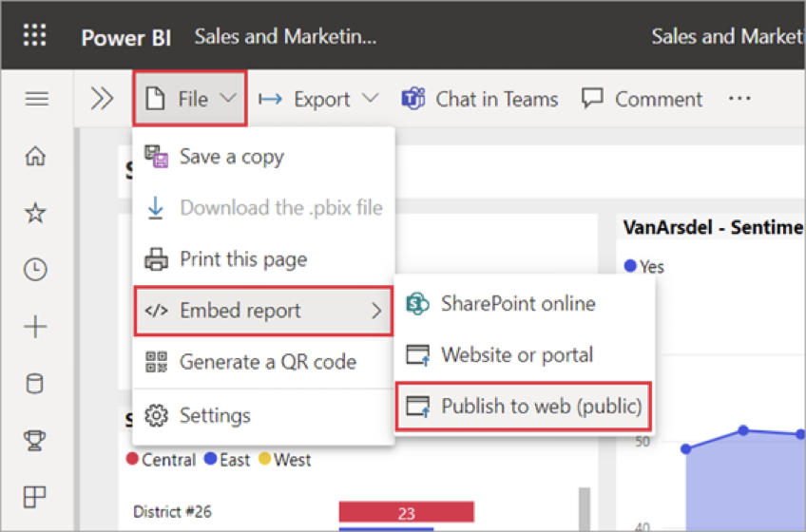Open the Export dropdown menu
806x532 pixels.
click(x=318, y=99)
